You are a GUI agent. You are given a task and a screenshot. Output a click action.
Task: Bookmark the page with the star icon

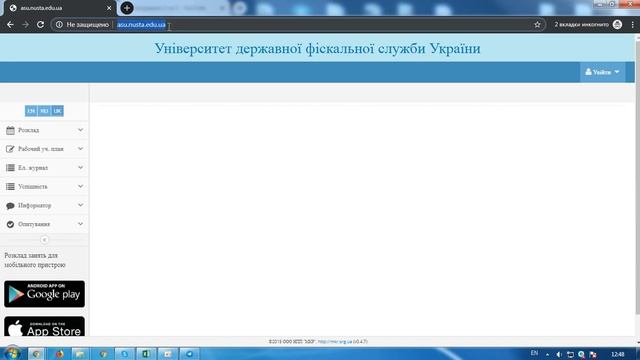pyautogui.click(x=537, y=24)
